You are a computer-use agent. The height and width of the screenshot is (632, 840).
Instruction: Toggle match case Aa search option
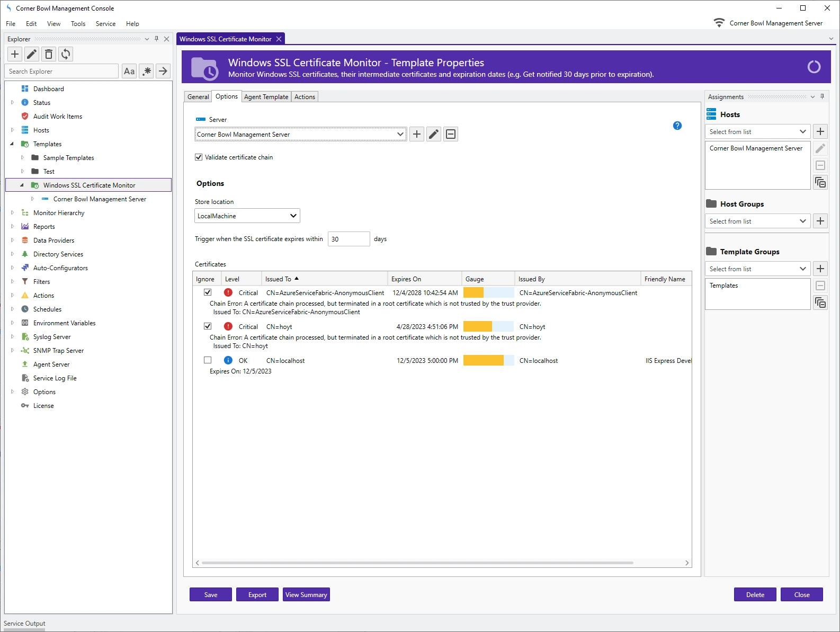(129, 71)
